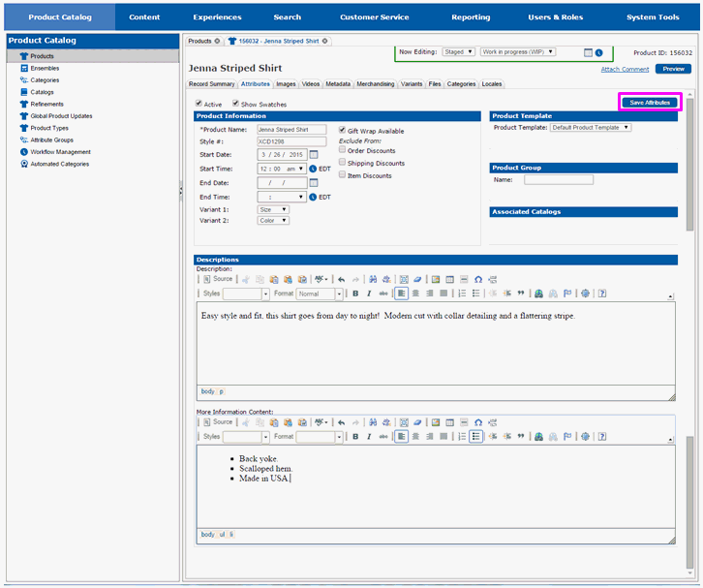
Task: Click the Preview button
Action: pos(673,69)
